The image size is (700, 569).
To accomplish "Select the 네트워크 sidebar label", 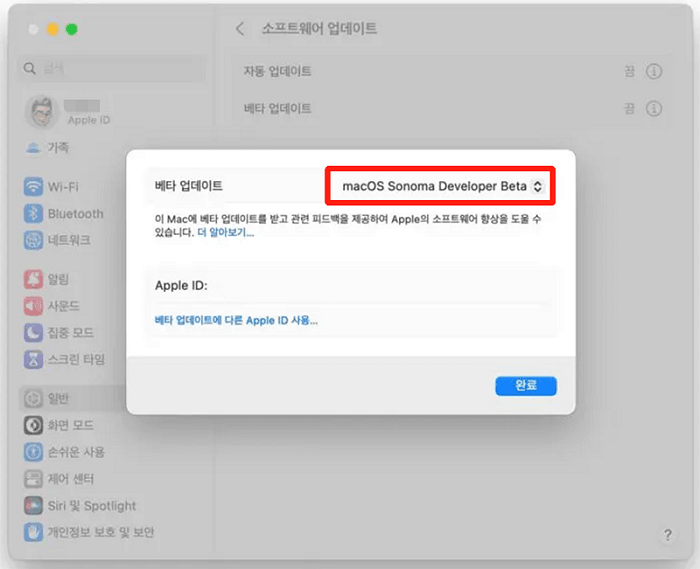I will (69, 240).
